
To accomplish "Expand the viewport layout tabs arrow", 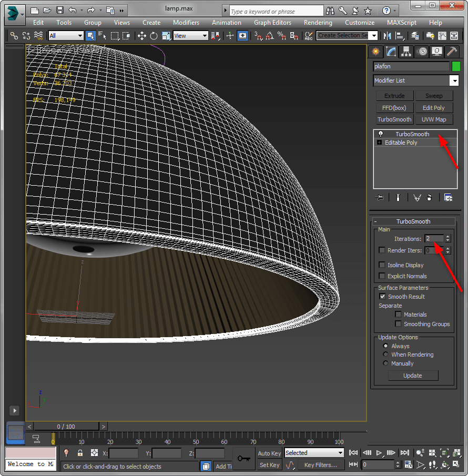I will [15, 411].
